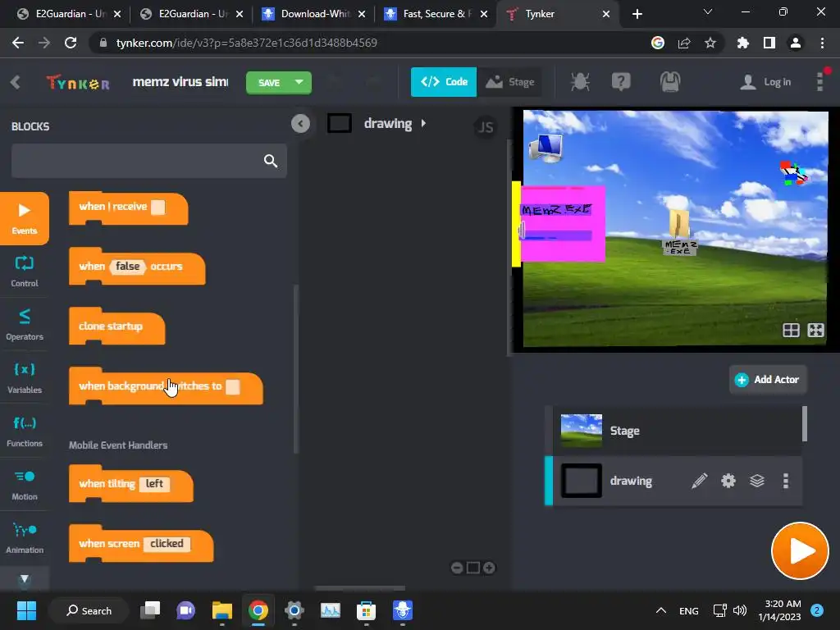Open the Animation blocks category

pos(24,538)
